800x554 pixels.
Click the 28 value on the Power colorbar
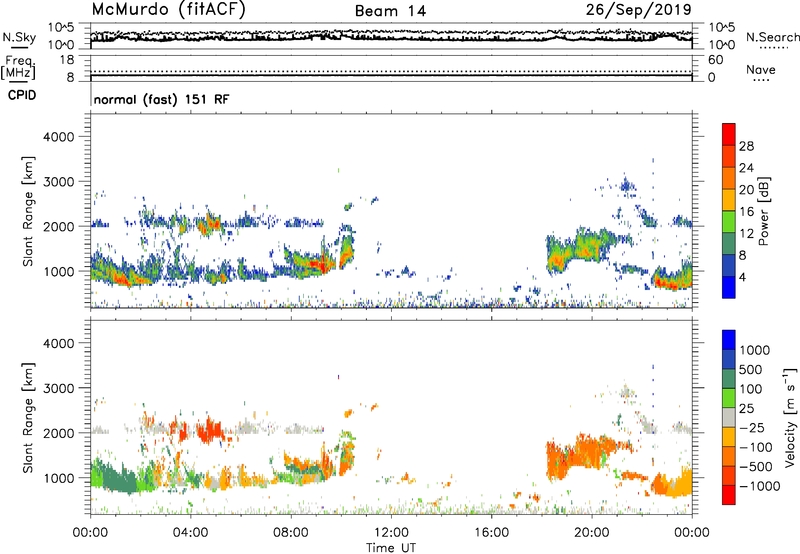(x=746, y=146)
